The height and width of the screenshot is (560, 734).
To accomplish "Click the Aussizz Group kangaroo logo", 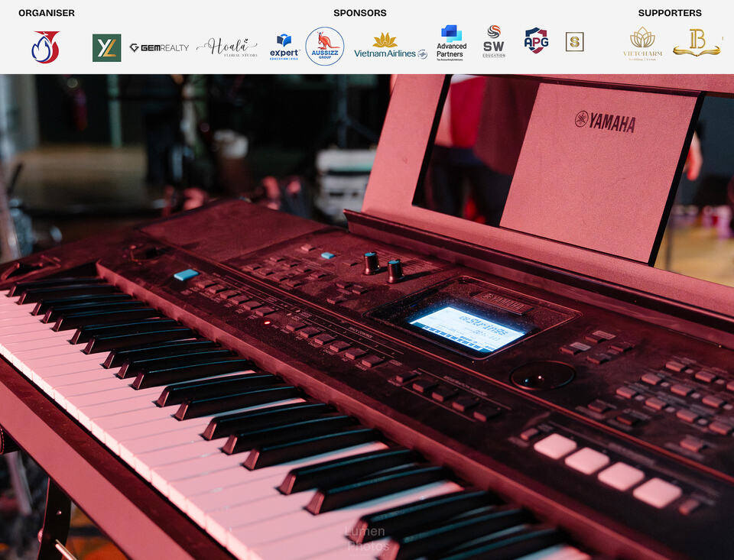I will coord(325,46).
